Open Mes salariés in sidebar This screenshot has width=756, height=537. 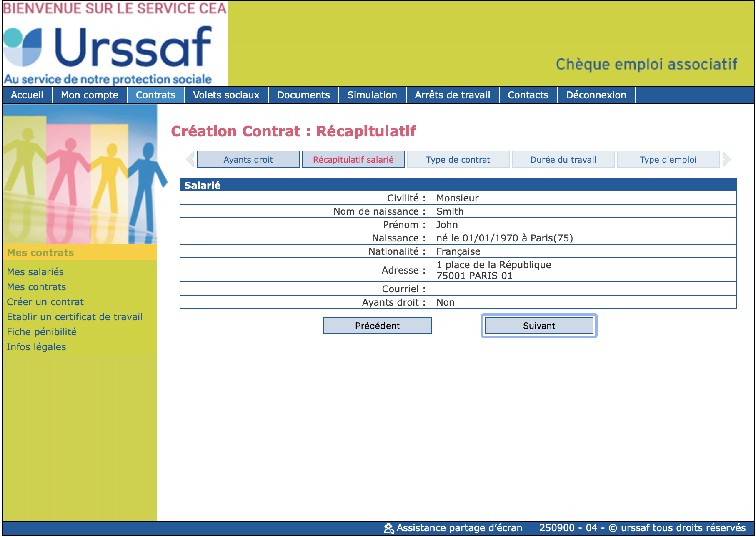(35, 272)
